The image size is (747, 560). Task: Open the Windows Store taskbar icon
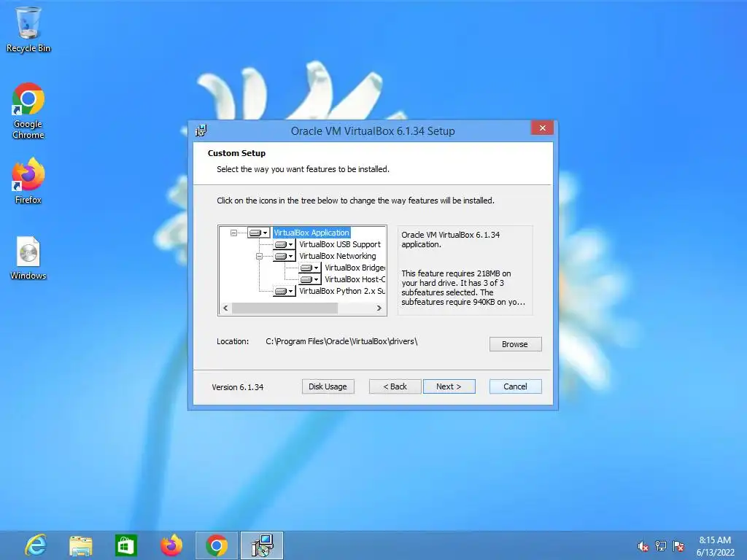coord(125,545)
